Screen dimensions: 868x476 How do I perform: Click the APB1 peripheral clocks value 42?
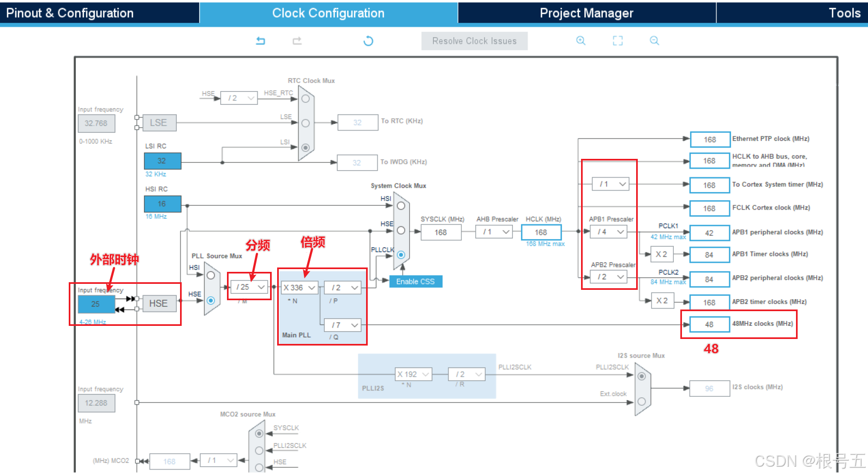[709, 233]
